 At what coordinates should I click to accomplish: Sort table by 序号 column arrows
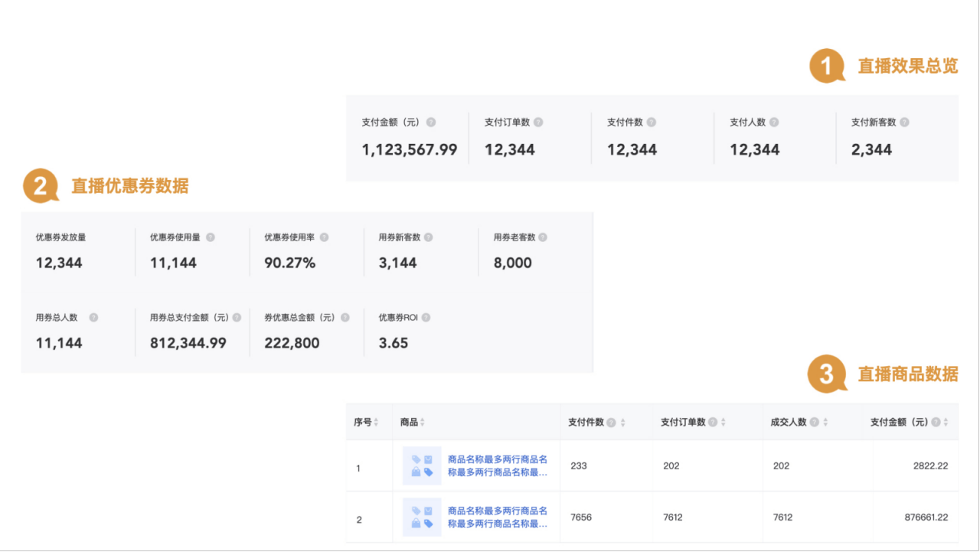[x=376, y=423]
